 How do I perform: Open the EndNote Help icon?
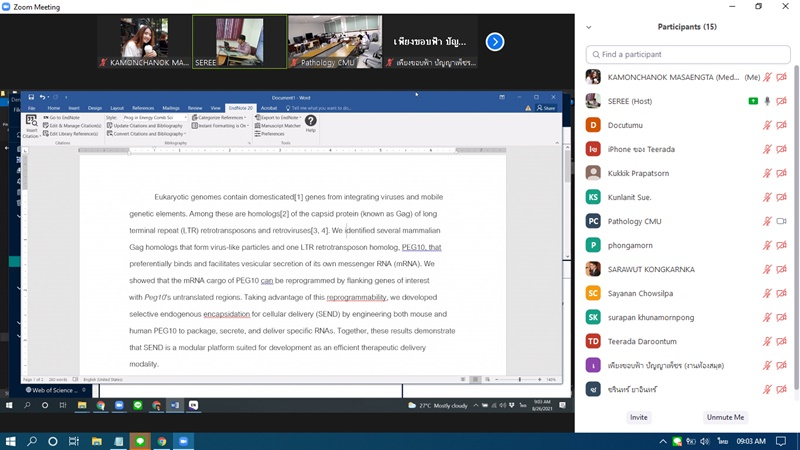pyautogui.click(x=311, y=123)
